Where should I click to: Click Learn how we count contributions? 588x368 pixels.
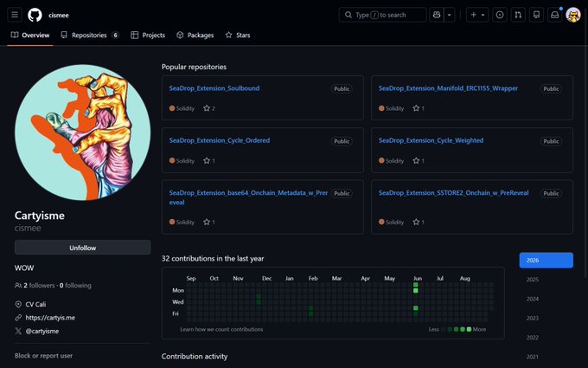point(221,329)
